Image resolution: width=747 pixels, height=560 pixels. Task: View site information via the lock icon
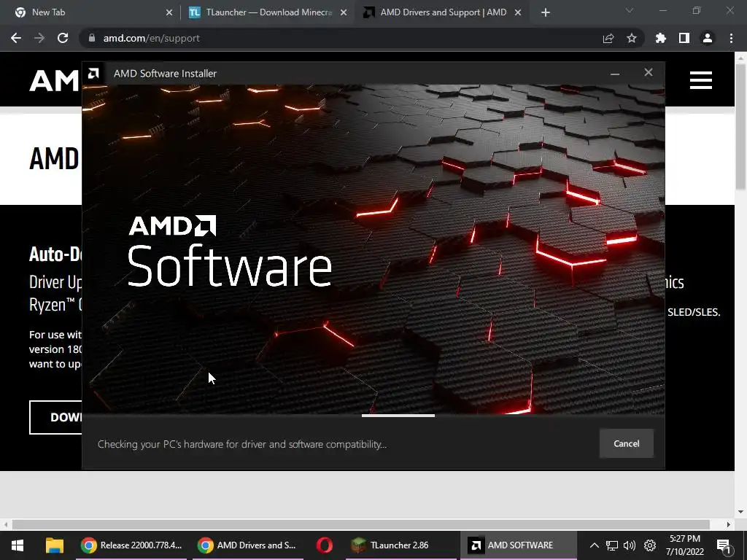pos(91,38)
